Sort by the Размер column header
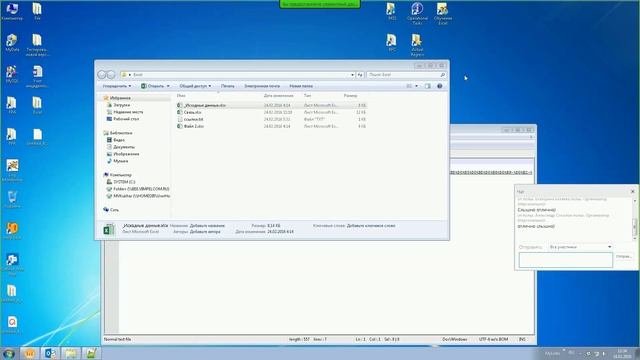 click(350, 96)
